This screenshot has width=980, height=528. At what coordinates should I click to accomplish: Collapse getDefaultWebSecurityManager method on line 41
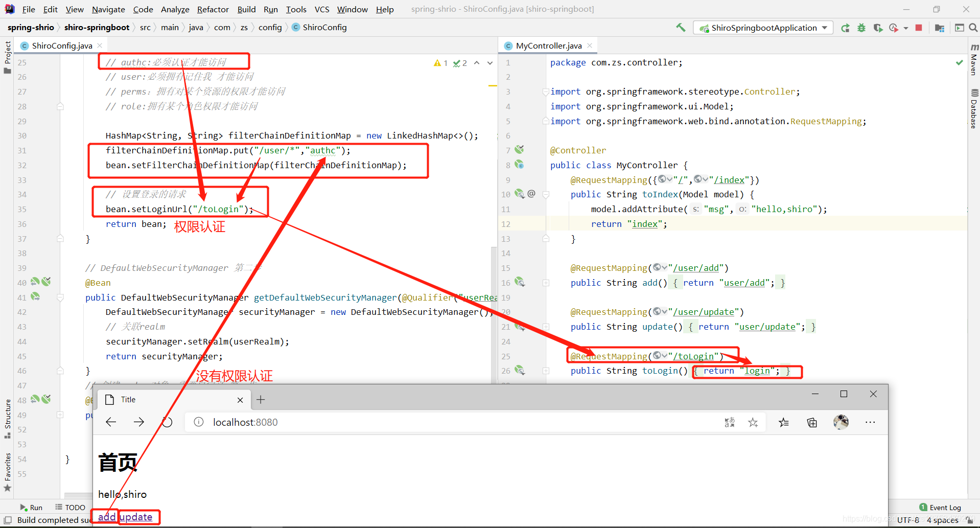(60, 297)
